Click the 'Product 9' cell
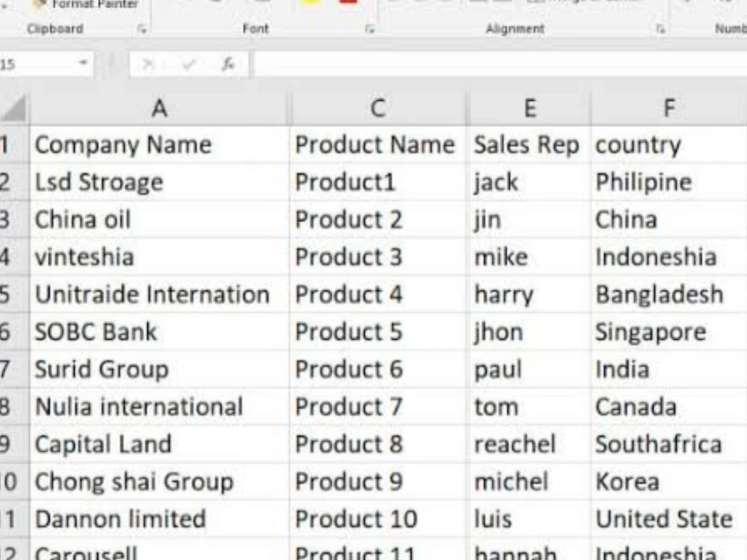747x560 pixels. (378, 482)
